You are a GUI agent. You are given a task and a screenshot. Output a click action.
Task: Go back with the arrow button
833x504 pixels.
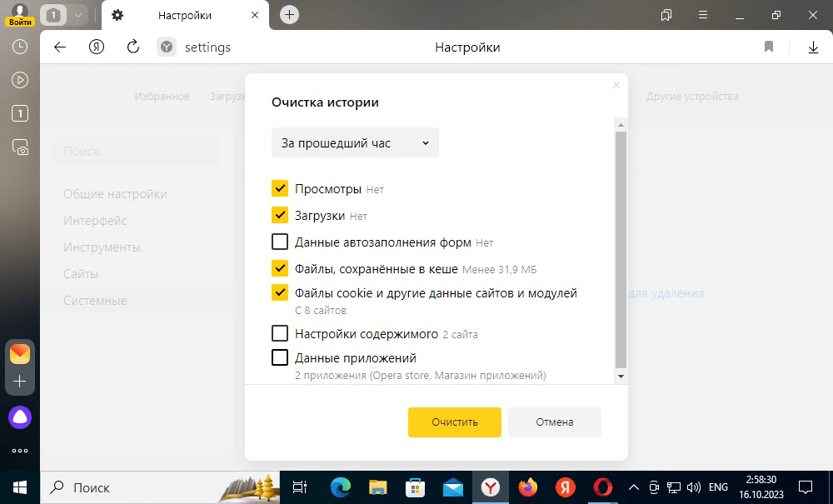point(60,47)
